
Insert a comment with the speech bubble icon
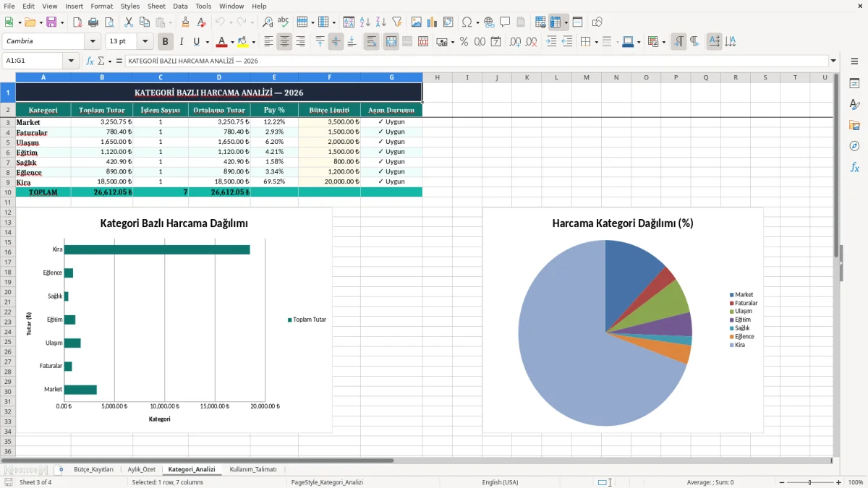click(505, 22)
